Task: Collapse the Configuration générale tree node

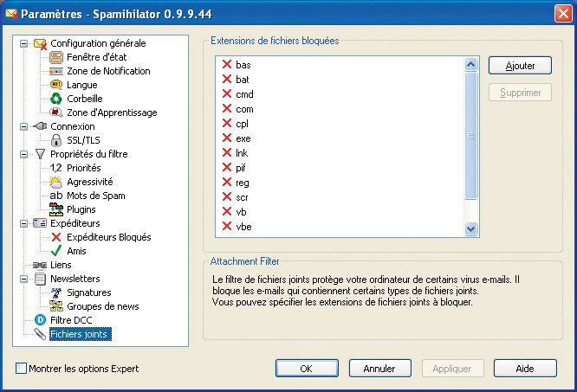Action: [24, 44]
